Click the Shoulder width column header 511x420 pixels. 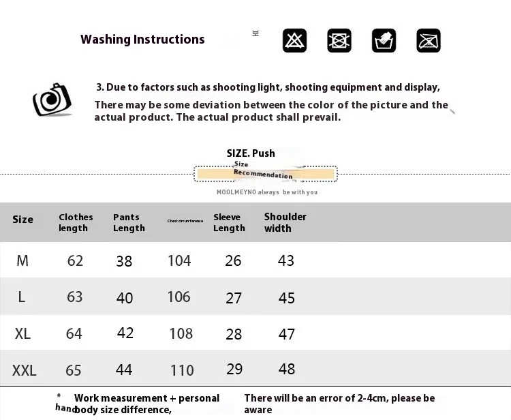(x=285, y=222)
